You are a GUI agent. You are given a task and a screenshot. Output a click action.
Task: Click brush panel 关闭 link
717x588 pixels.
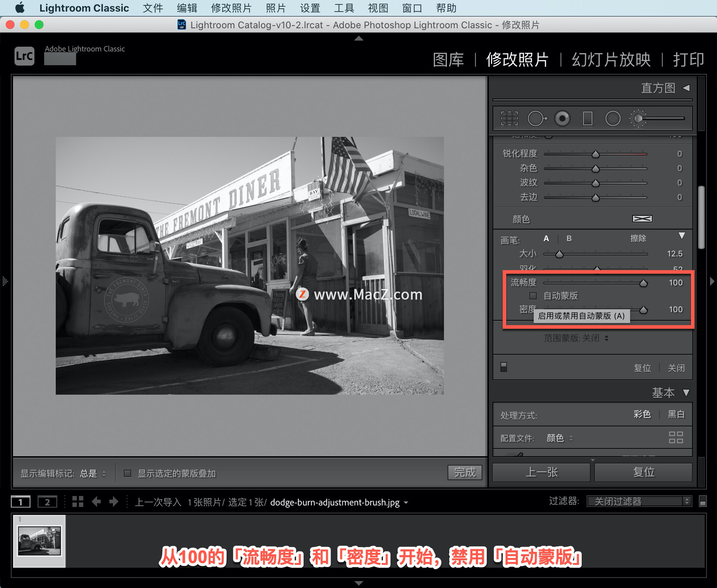point(676,368)
